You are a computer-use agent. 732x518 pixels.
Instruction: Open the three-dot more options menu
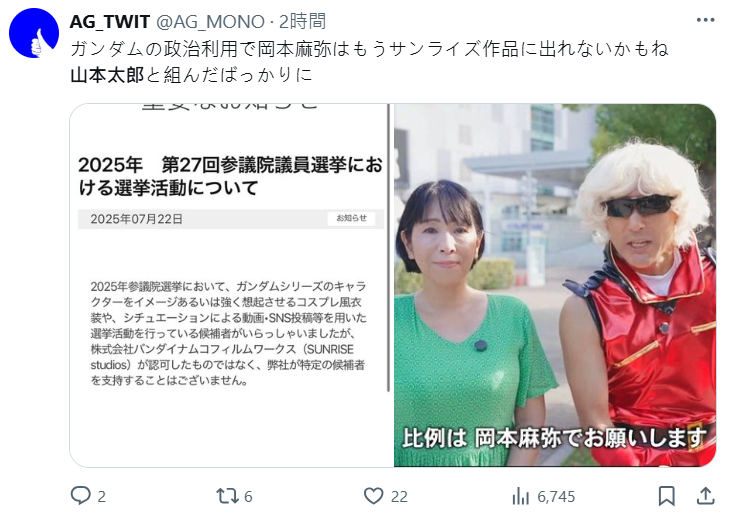coord(705,20)
